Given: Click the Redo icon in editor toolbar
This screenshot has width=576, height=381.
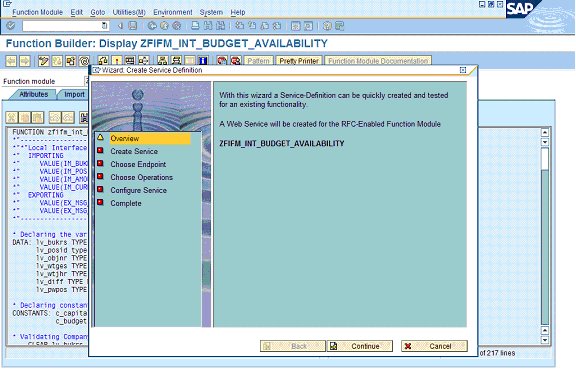Looking at the screenshot, I should [x=68, y=117].
